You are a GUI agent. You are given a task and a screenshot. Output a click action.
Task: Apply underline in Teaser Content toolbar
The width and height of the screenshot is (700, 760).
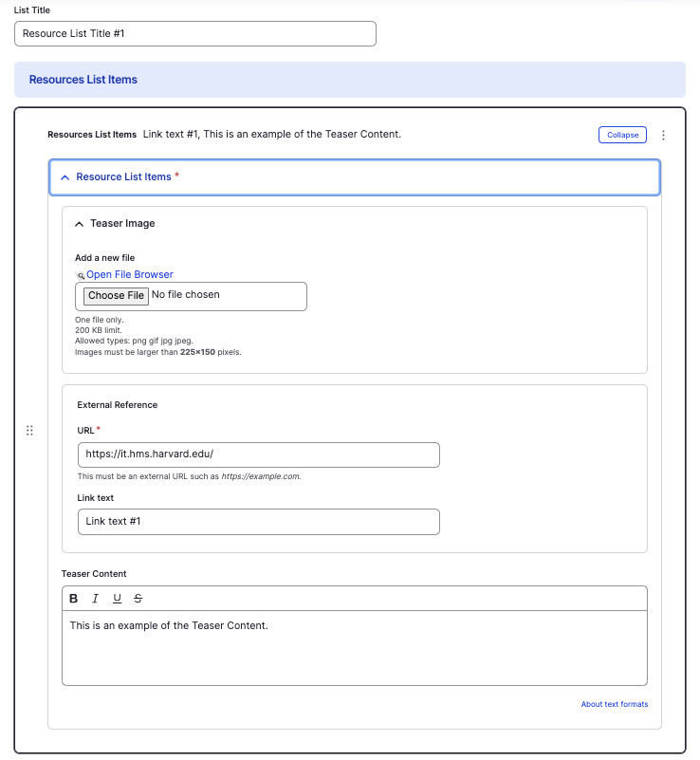pos(117,599)
